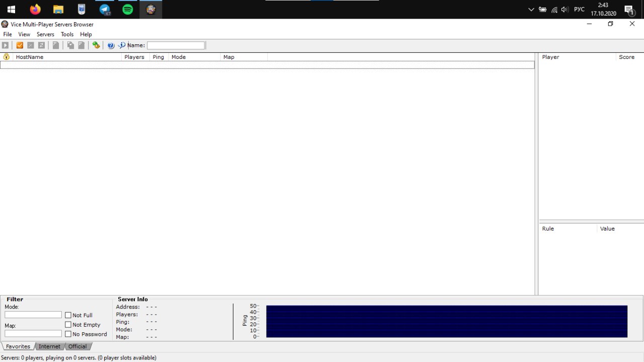The image size is (644, 362).
Task: Click the volume speaker tray icon
Action: 565,10
